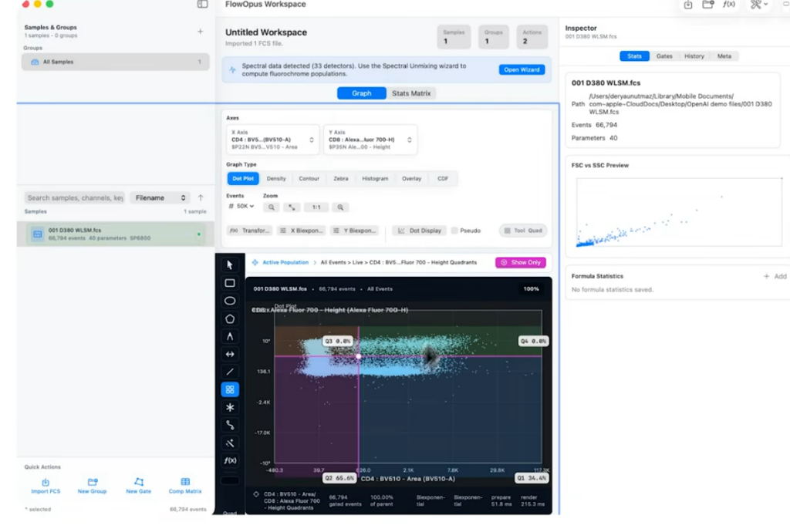Select the arrow pointer tool
The image size is (790, 532).
coord(230,264)
